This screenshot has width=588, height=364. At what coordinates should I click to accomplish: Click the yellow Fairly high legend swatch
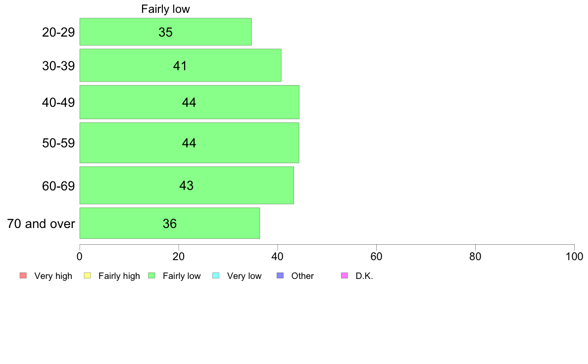click(88, 275)
